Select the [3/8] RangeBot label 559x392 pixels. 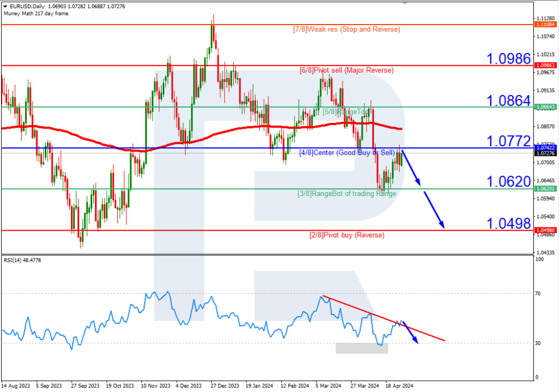[346, 194]
